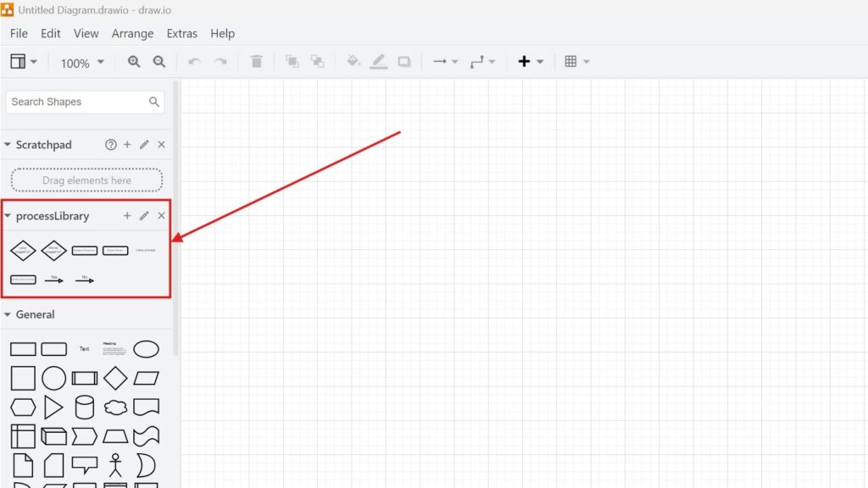Image resolution: width=868 pixels, height=488 pixels.
Task: Open the Arrange menu
Action: [x=132, y=34]
